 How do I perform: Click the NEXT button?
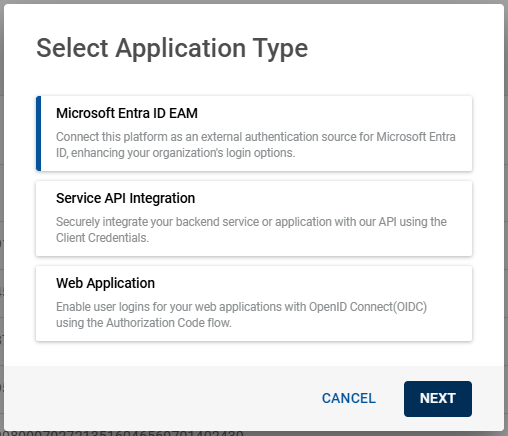coord(438,399)
